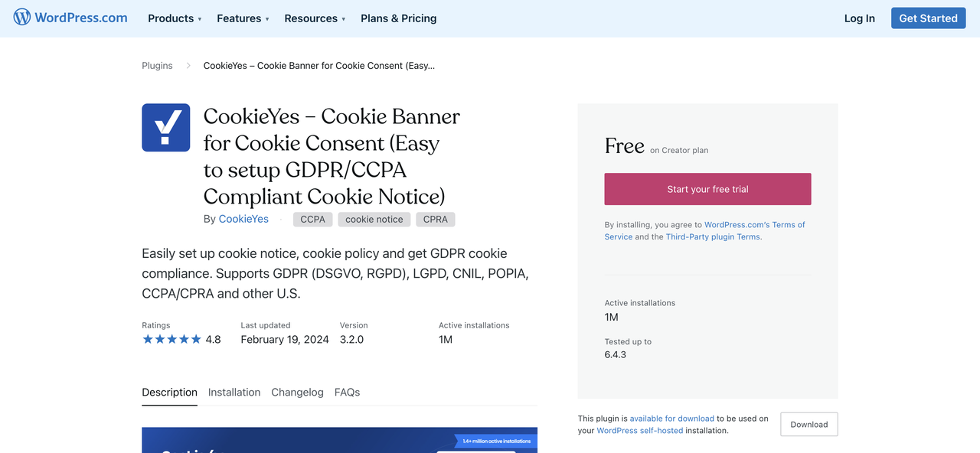
Task: Switch to the Installation tab
Action: [x=234, y=392]
